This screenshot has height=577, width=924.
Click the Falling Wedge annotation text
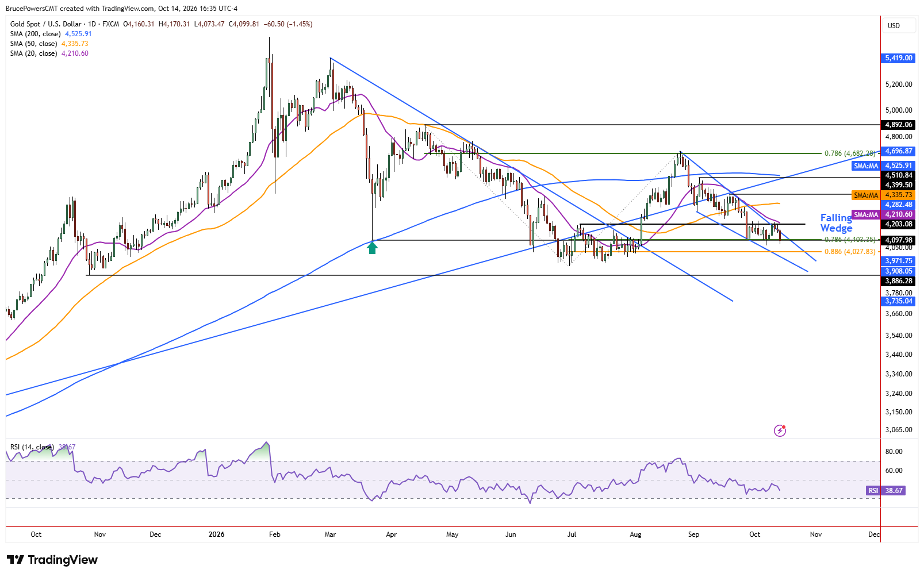pyautogui.click(x=837, y=223)
